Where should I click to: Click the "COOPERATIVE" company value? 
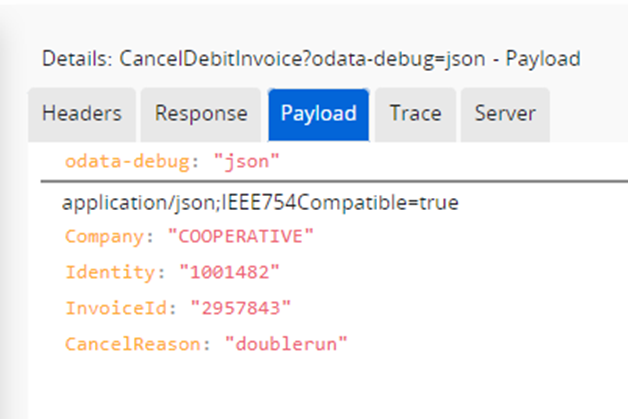click(241, 236)
